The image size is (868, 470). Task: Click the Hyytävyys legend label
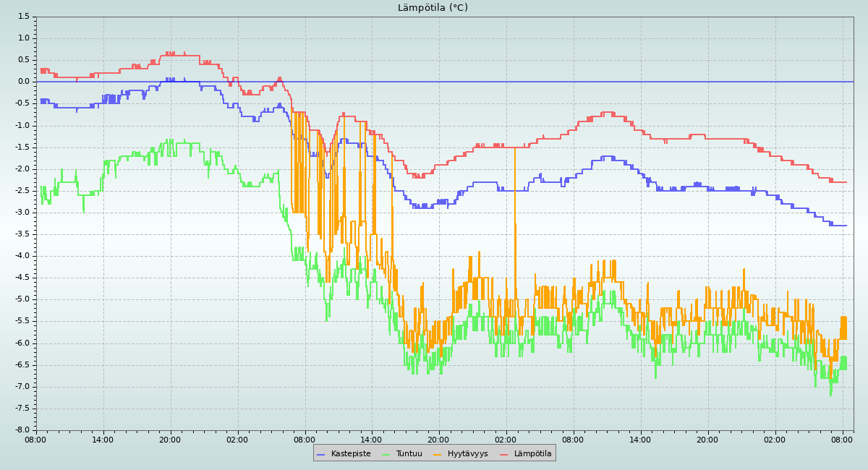(x=467, y=453)
